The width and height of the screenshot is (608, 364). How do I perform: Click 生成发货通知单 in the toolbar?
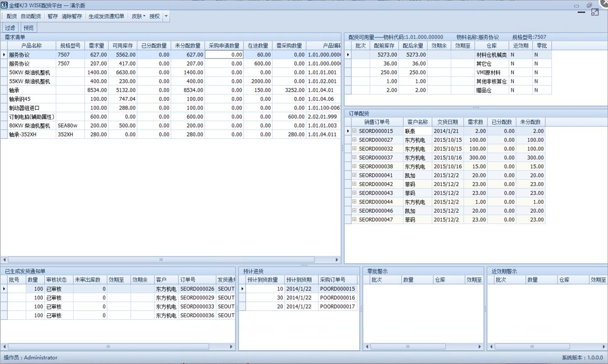tap(106, 16)
